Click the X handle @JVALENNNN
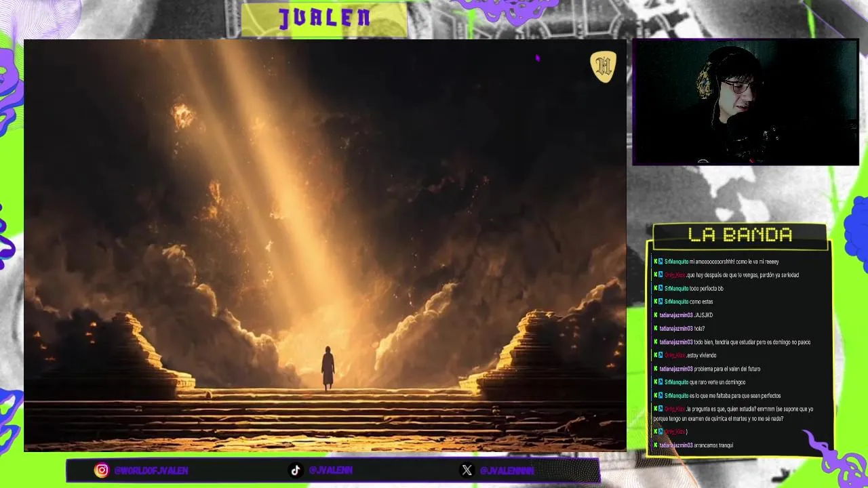 pos(507,470)
